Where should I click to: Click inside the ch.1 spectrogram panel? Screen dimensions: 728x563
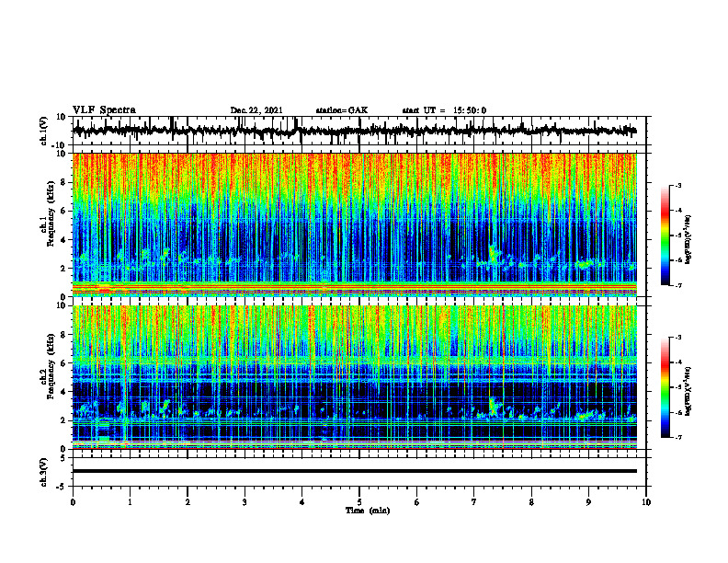click(x=354, y=224)
